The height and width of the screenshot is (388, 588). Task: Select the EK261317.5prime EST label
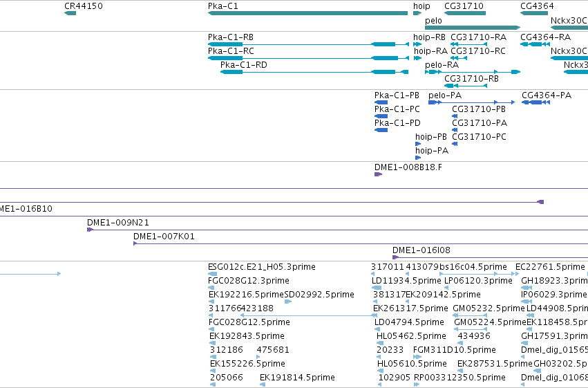click(410, 308)
